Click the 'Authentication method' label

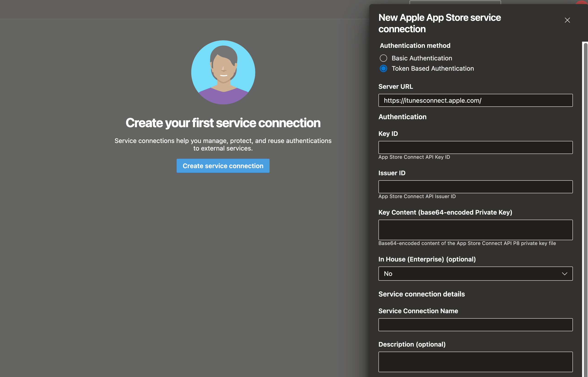415,46
